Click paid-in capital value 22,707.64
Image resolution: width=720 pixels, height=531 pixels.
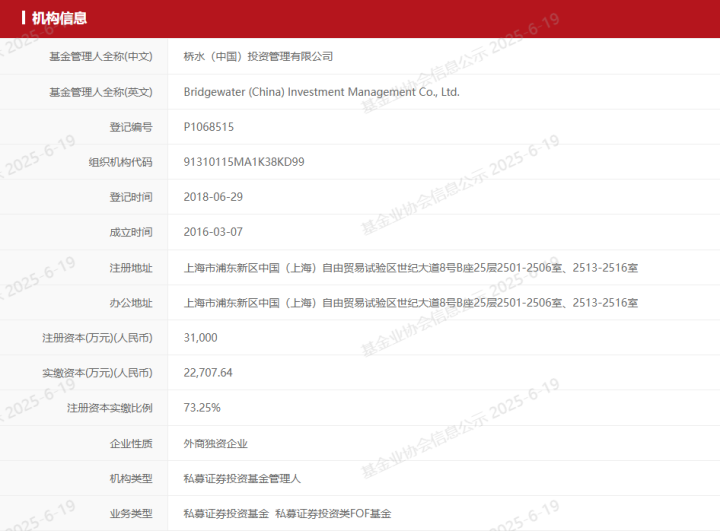point(208,373)
